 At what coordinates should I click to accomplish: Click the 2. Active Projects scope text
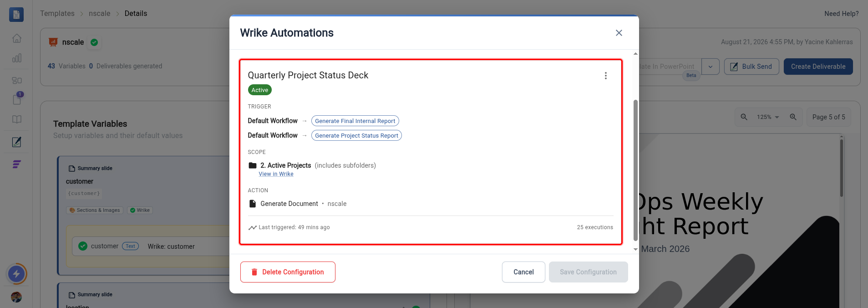coord(285,165)
